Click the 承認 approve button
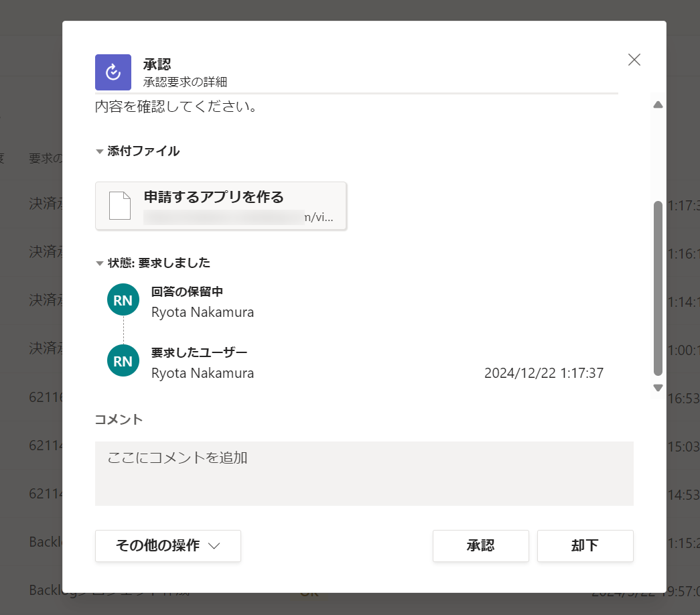 click(x=481, y=546)
